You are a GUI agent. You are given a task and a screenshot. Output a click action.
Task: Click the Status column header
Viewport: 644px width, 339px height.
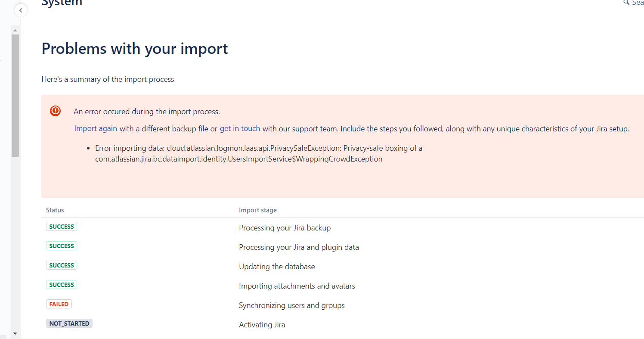(55, 210)
